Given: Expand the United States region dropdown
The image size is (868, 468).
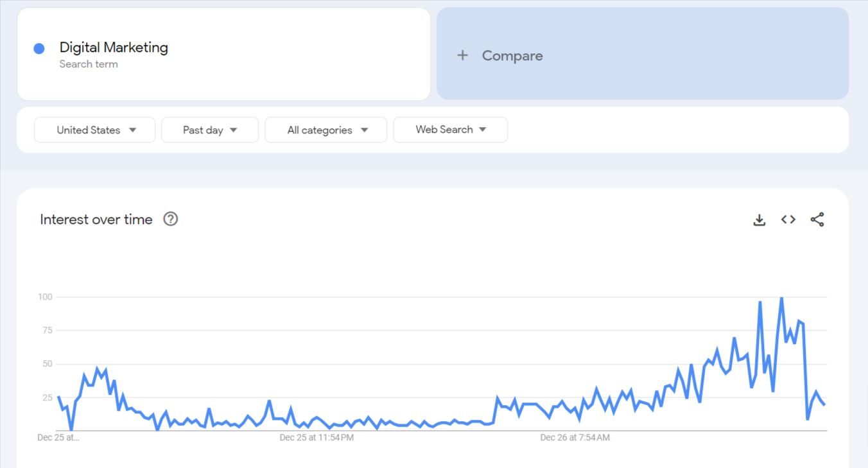Looking at the screenshot, I should 95,130.
